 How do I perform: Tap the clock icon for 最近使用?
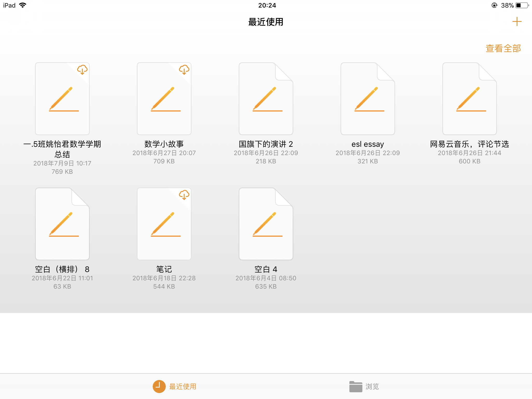tap(159, 386)
